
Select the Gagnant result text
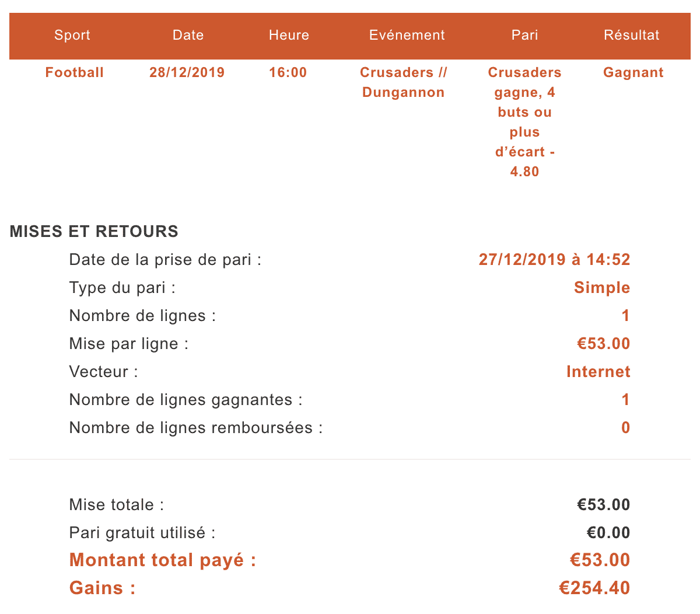633,72
